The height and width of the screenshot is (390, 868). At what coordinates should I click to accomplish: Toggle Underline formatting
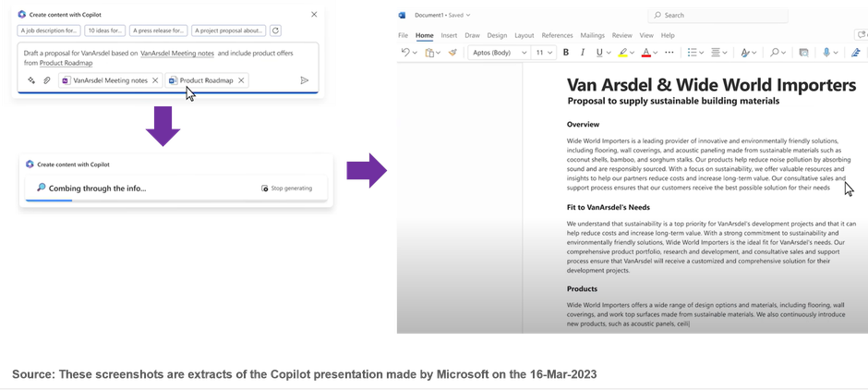pos(599,53)
